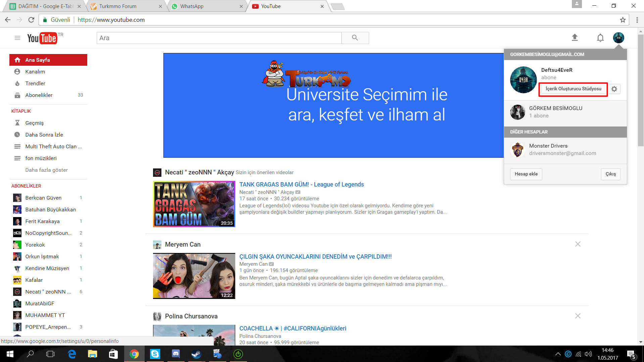Open TANK GRAGAS BAM GÜM video title
This screenshot has width=644, height=362.
click(x=301, y=185)
